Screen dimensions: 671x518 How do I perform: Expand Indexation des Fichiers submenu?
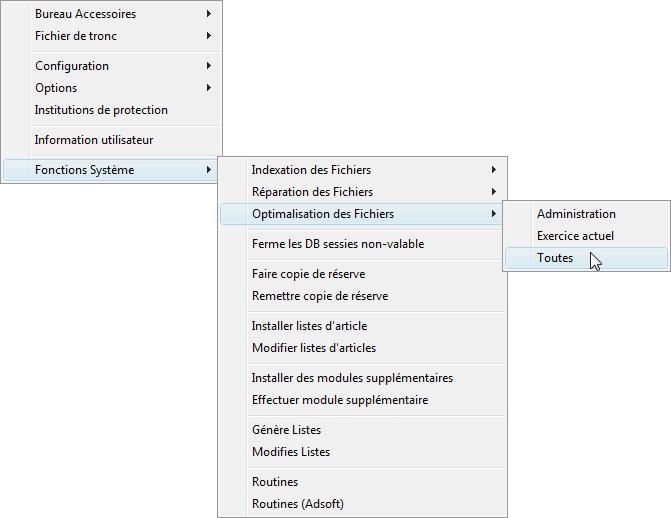(x=362, y=170)
